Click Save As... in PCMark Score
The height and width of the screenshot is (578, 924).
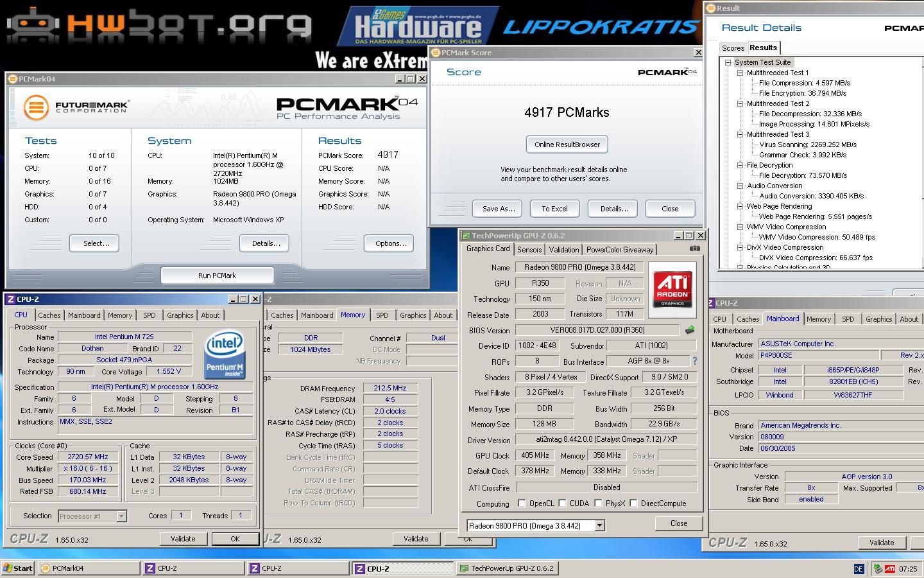point(499,209)
